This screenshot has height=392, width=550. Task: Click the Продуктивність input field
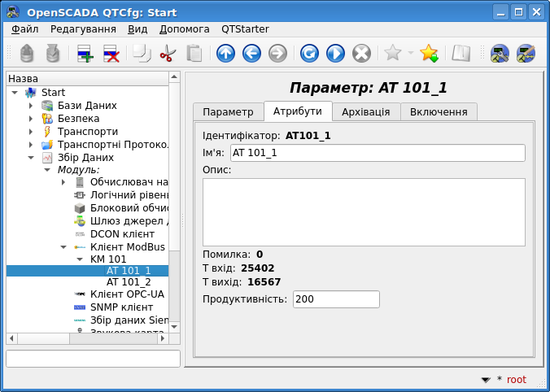(x=337, y=299)
